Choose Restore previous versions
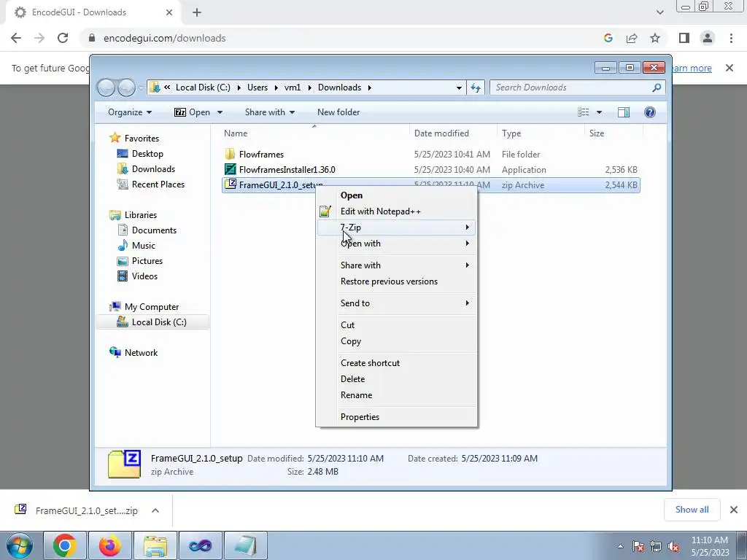The height and width of the screenshot is (560, 747). pyautogui.click(x=389, y=281)
